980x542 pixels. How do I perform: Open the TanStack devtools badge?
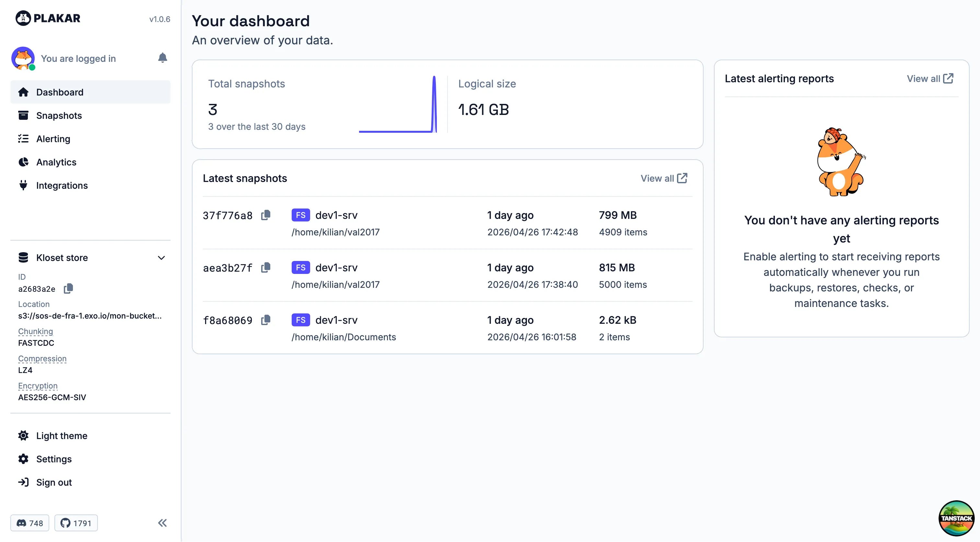(x=956, y=518)
